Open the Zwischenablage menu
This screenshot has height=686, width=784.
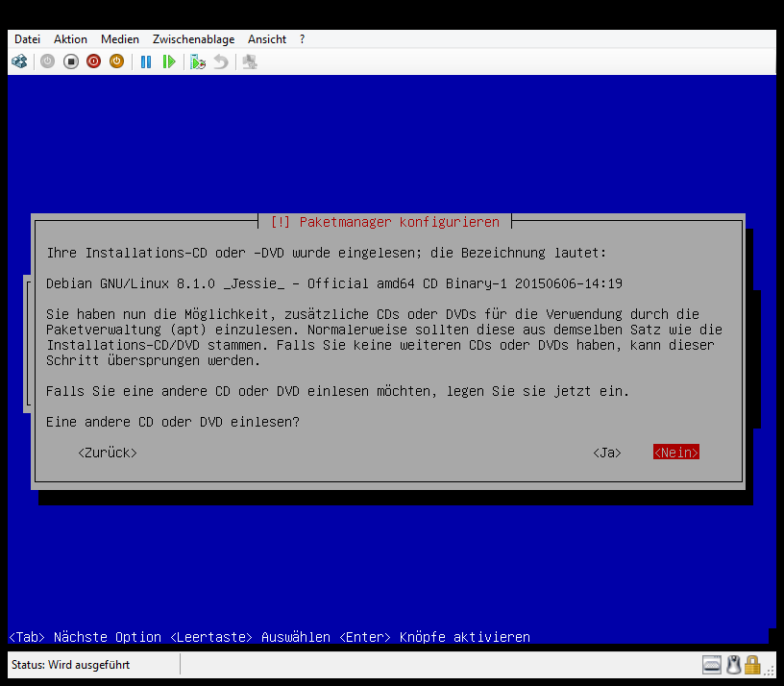coord(193,39)
